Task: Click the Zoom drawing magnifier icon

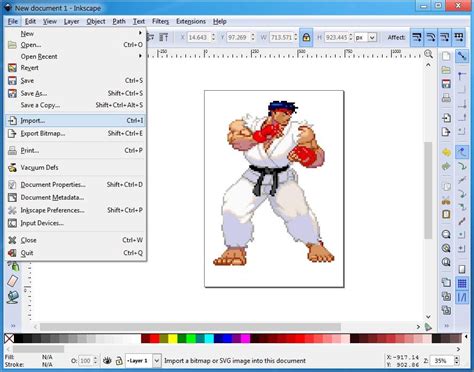Action: (x=446, y=248)
